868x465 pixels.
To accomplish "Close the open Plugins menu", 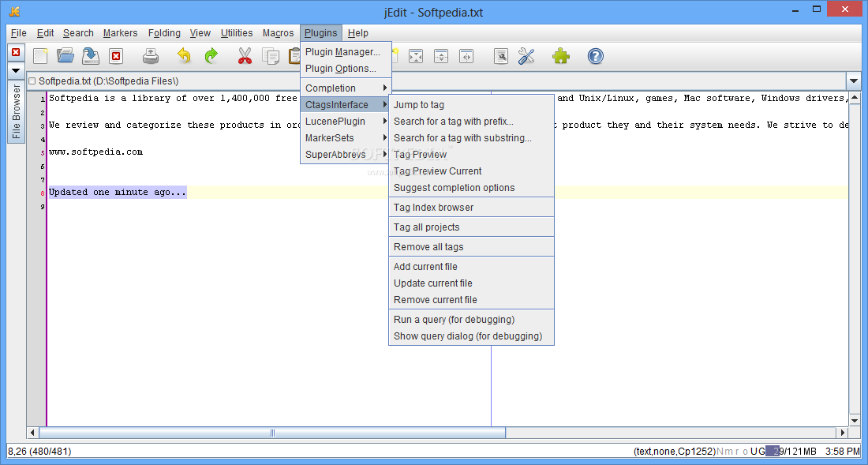I will pyautogui.click(x=321, y=33).
